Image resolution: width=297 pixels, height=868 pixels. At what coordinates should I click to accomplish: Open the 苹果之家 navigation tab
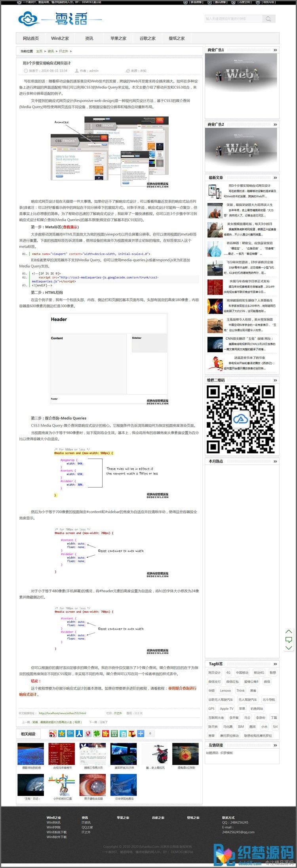118,38
